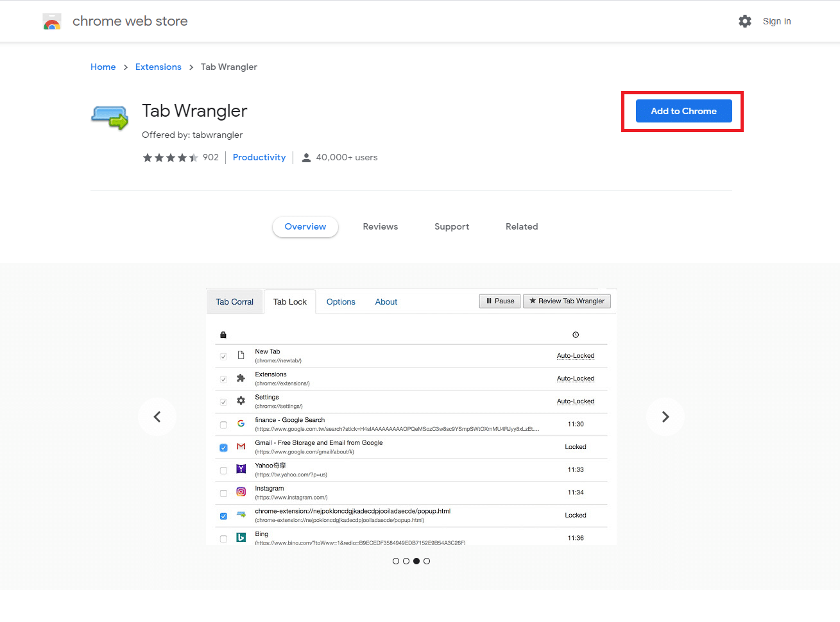The width and height of the screenshot is (840, 622).
Task: Open the Options tab in the screenshot
Action: [x=341, y=302]
